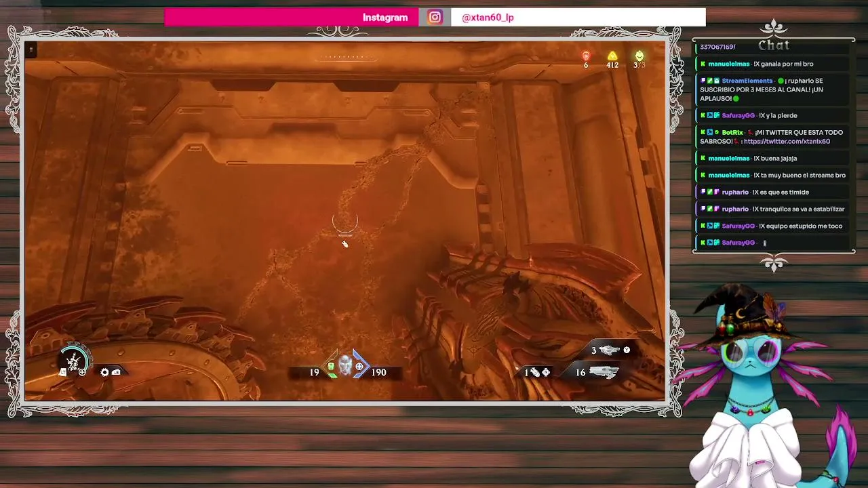
Task: Select the secondary weapon with 3 ammo
Action: pos(609,350)
